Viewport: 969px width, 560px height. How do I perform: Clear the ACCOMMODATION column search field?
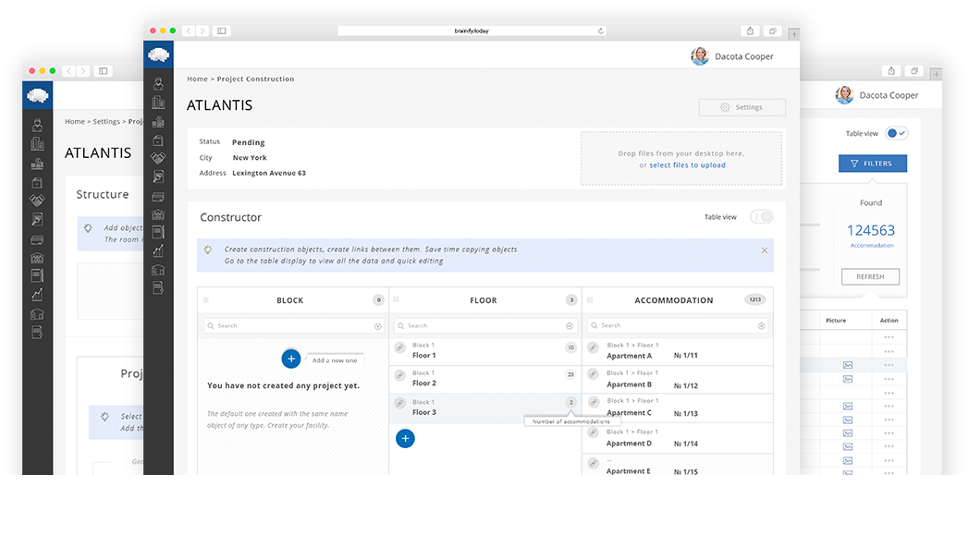pos(761,326)
